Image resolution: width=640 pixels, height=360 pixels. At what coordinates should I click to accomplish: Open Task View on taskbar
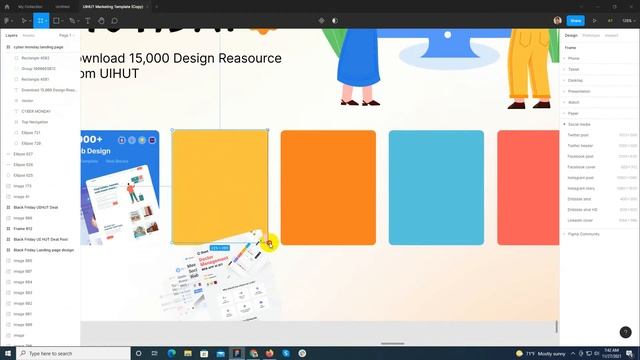[155, 353]
